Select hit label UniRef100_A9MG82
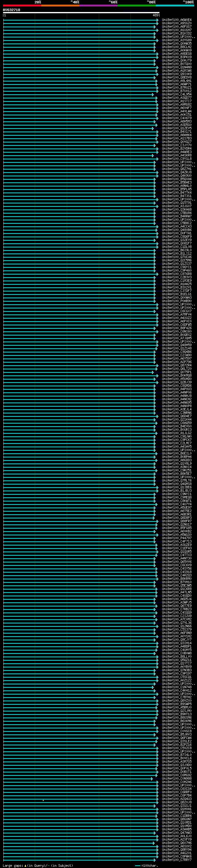The image size is (197, 868). pos(177,104)
